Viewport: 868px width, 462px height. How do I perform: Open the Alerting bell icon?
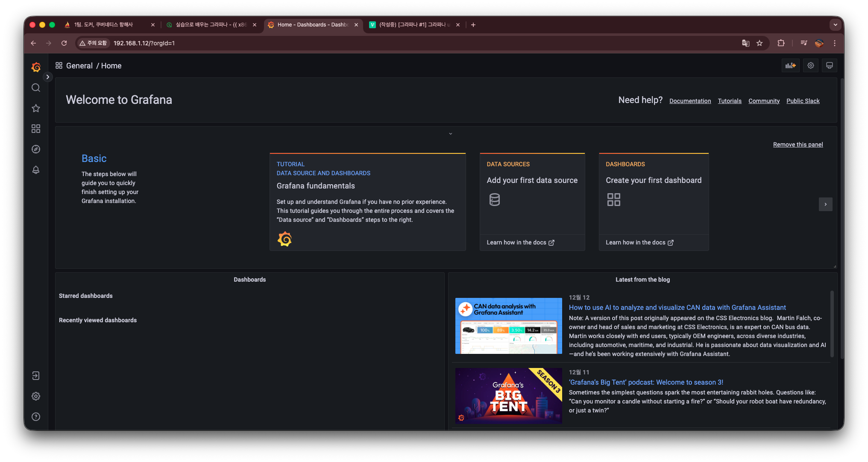pyautogui.click(x=36, y=170)
